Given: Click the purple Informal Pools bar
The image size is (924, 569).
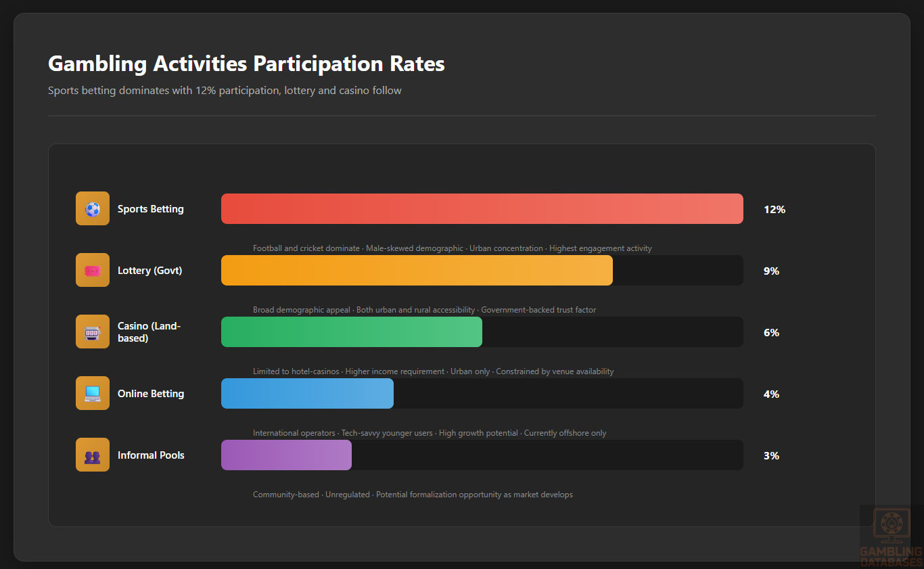Looking at the screenshot, I should pyautogui.click(x=286, y=455).
